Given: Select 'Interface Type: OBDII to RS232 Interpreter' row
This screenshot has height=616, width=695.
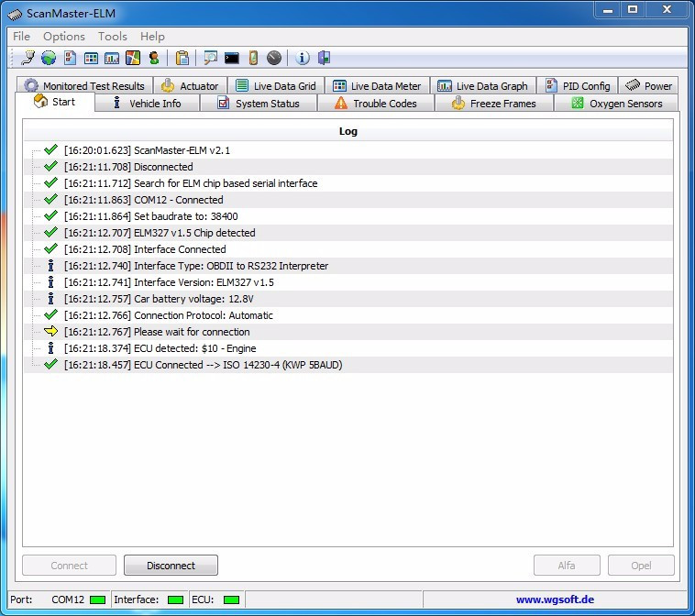Looking at the screenshot, I should pos(347,266).
